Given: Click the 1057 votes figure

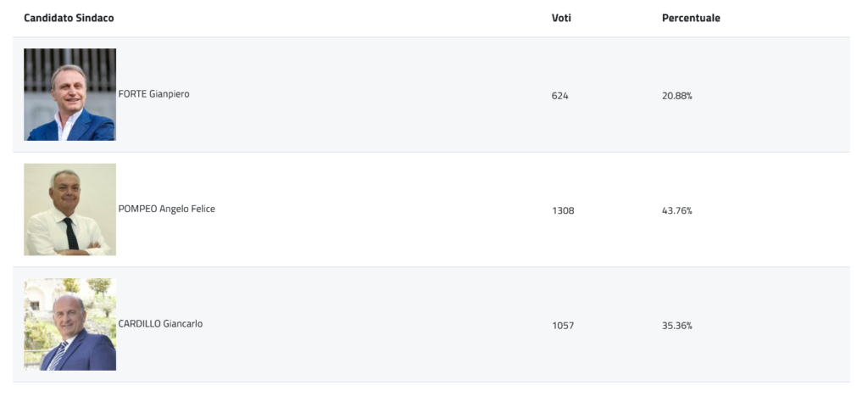Looking at the screenshot, I should click(563, 326).
